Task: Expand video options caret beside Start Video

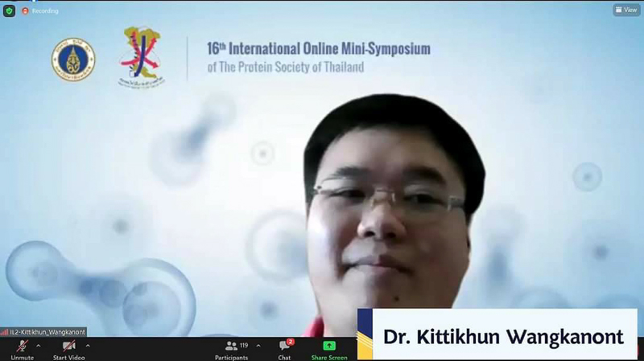Action: coord(88,346)
